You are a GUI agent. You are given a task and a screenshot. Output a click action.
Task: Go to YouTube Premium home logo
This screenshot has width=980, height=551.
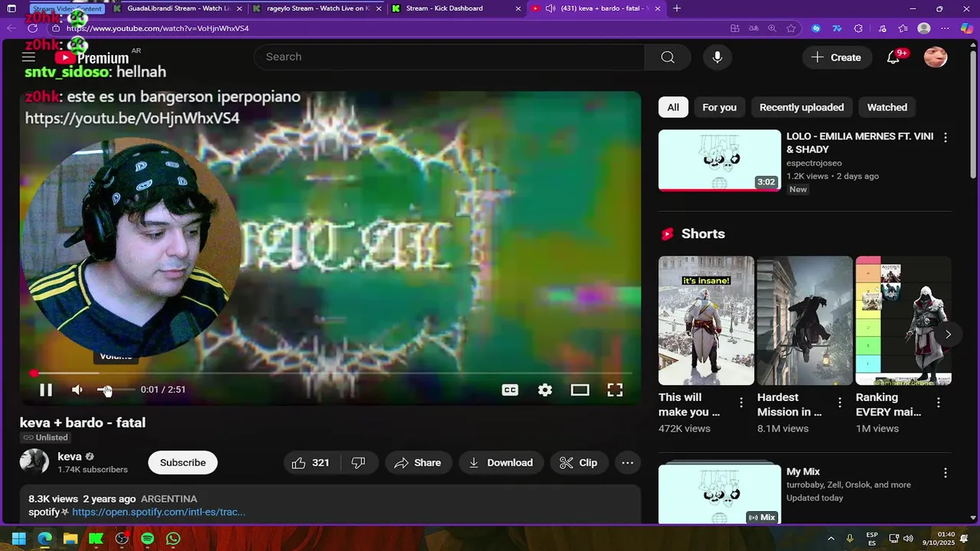91,57
